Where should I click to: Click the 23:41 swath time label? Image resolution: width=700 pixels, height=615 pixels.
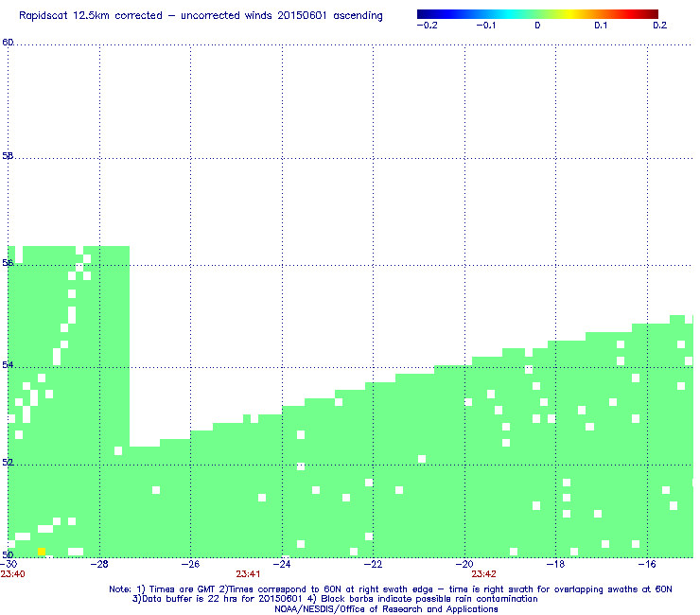pyautogui.click(x=248, y=574)
